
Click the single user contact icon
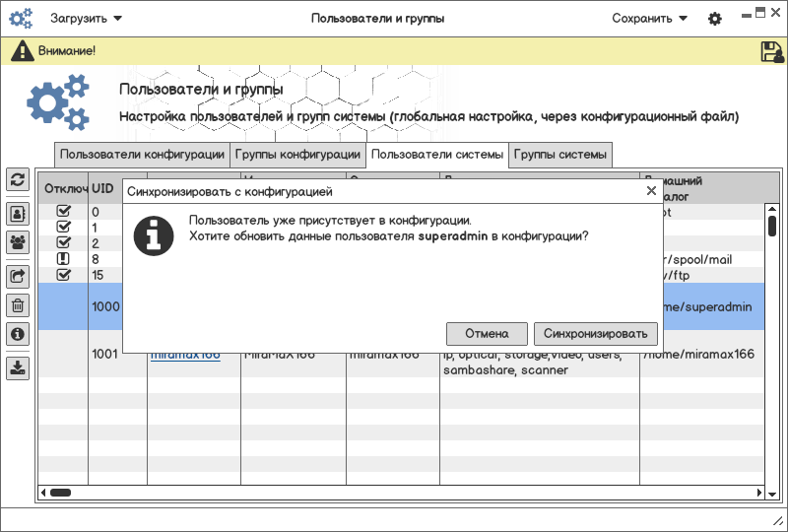(x=18, y=213)
